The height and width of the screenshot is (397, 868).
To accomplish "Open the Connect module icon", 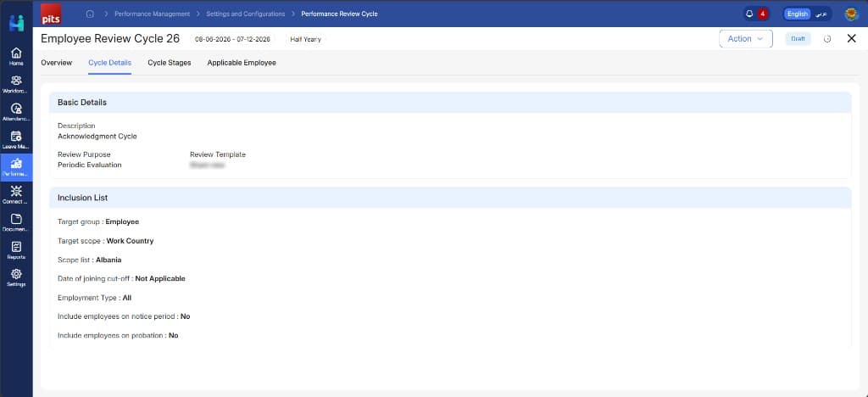I will click(16, 195).
